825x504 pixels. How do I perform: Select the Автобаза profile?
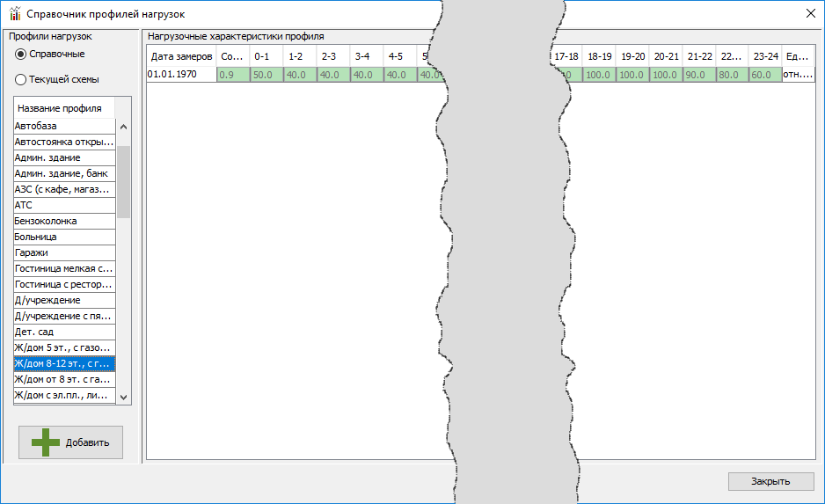pos(64,127)
